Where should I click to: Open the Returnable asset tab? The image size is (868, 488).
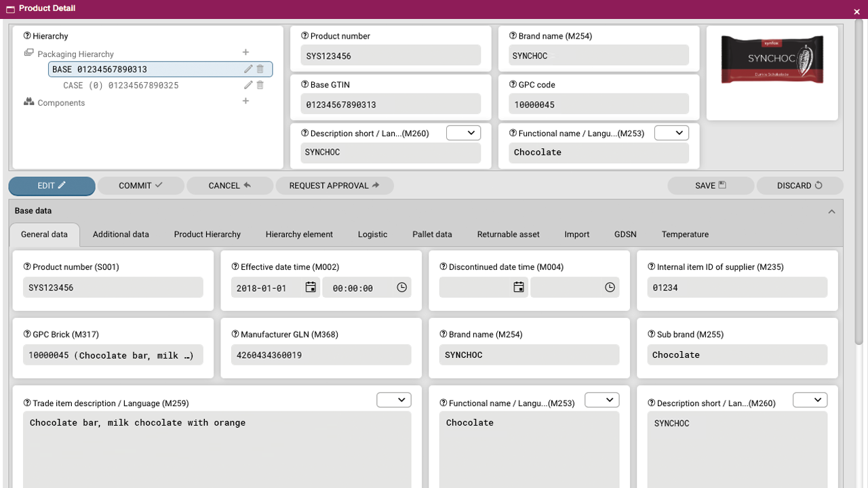[509, 235]
